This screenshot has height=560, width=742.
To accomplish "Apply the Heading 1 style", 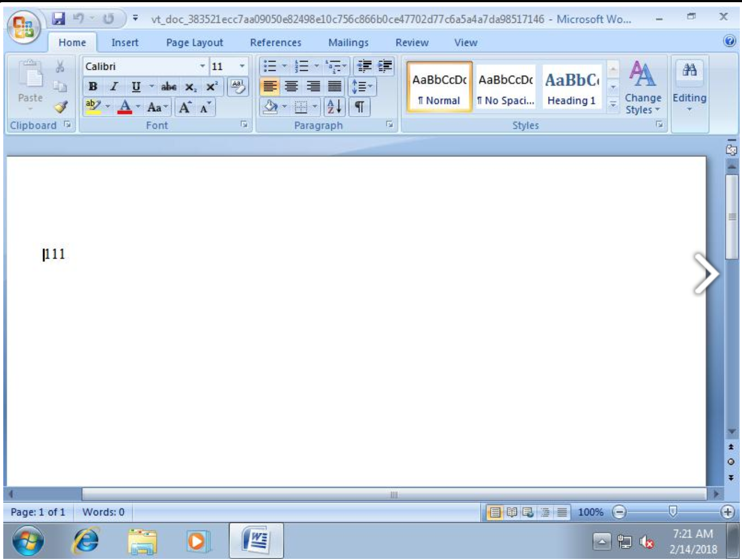I will point(570,87).
